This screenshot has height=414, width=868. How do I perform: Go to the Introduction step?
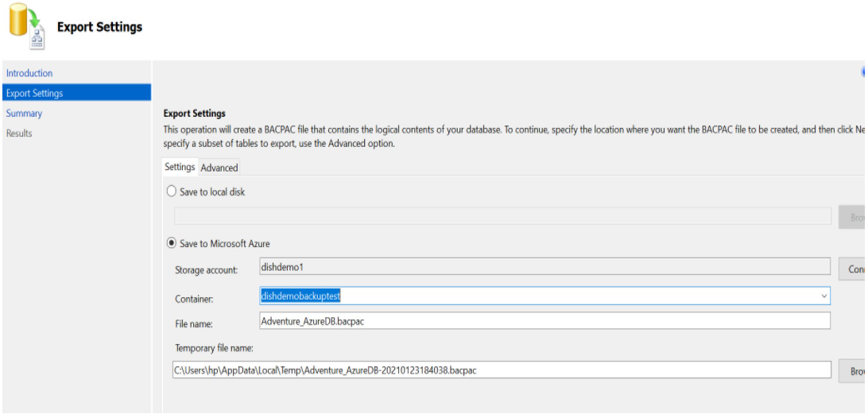29,73
